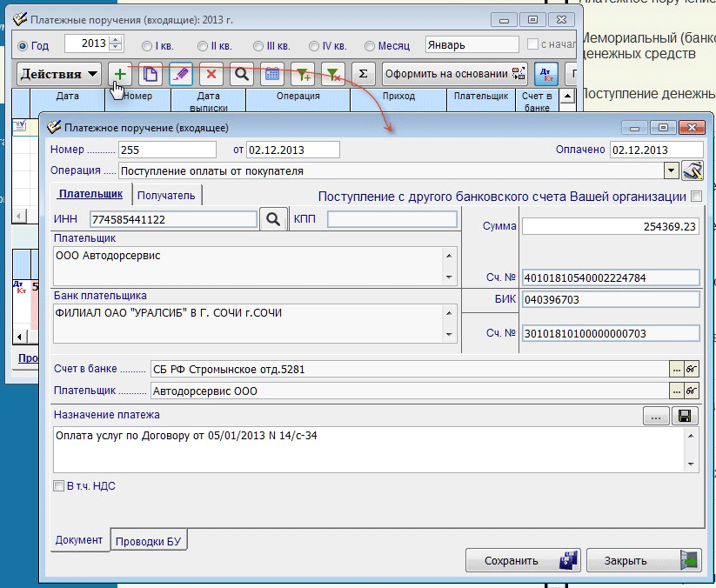The width and height of the screenshot is (716, 588).
Task: Click the magnifier search toolbar icon
Action: 242,74
